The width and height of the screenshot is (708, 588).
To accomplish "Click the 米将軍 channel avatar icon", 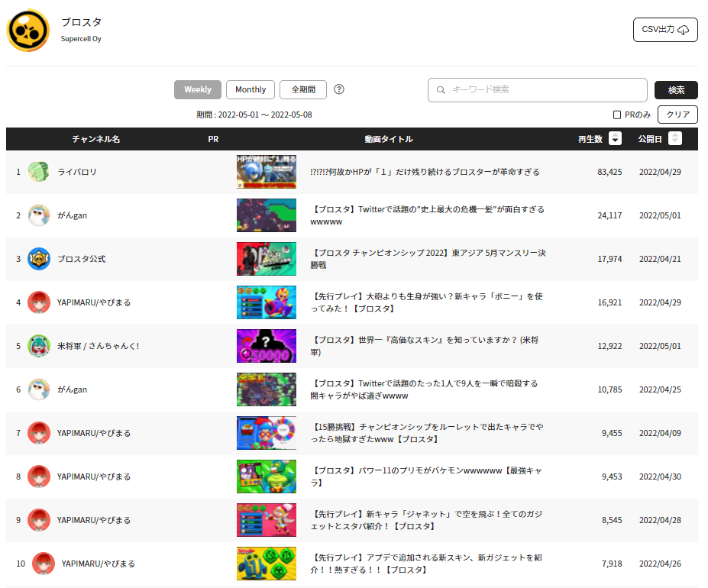I will [39, 346].
